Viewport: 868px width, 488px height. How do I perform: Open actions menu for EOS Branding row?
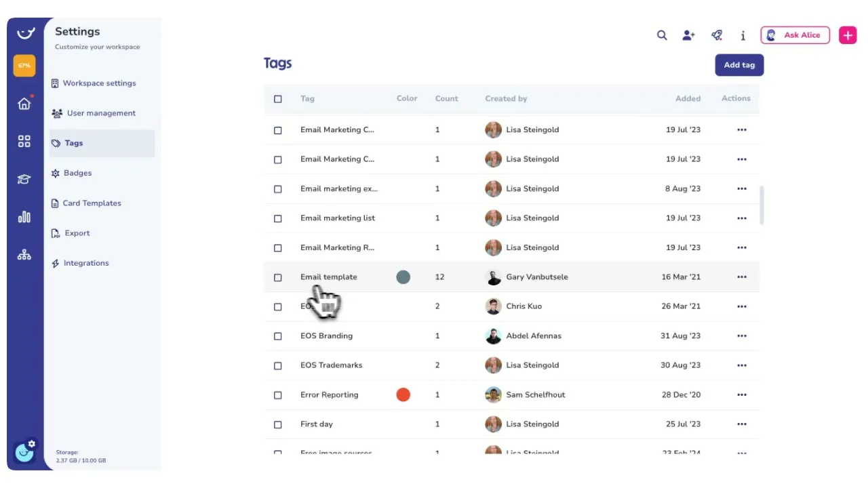pyautogui.click(x=741, y=335)
